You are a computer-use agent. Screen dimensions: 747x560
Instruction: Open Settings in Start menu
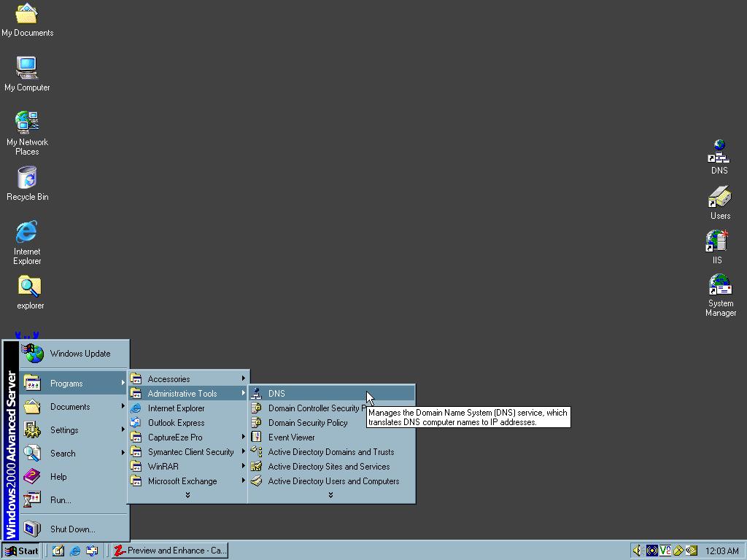coord(74,430)
